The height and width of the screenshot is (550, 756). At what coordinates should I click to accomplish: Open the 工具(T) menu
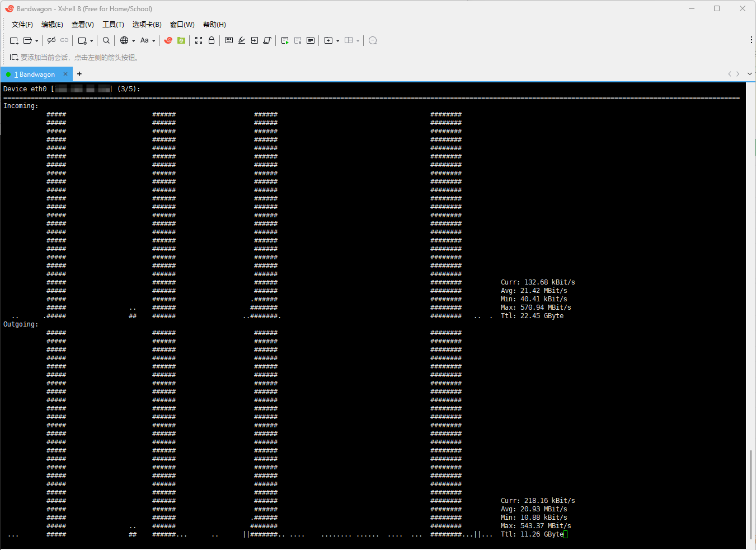tap(113, 25)
